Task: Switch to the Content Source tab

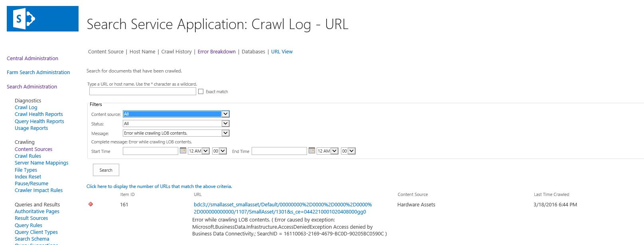Action: (x=106, y=52)
